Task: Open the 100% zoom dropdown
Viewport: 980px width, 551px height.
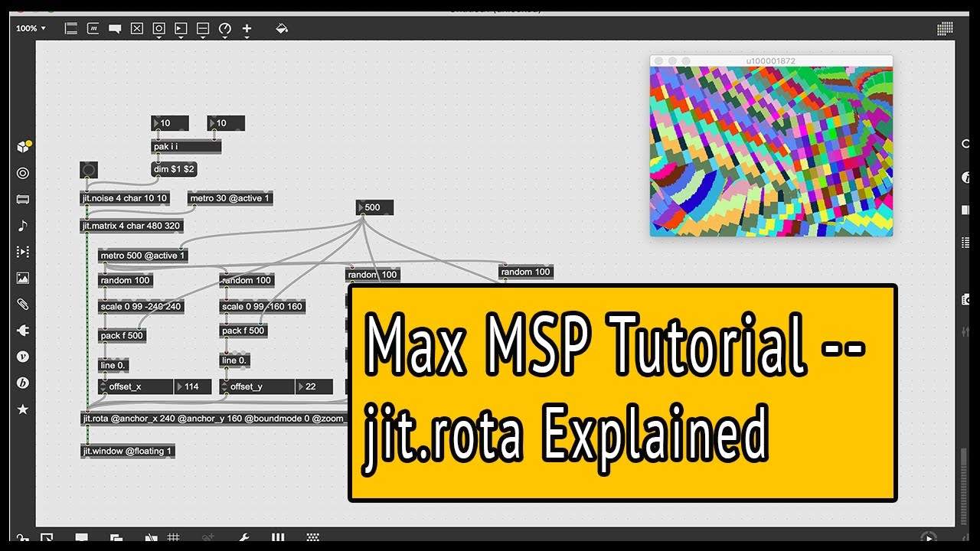Action: (31, 28)
